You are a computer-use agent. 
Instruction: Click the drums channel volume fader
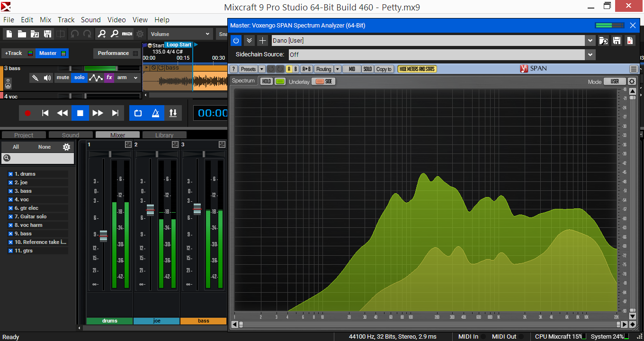coord(104,235)
